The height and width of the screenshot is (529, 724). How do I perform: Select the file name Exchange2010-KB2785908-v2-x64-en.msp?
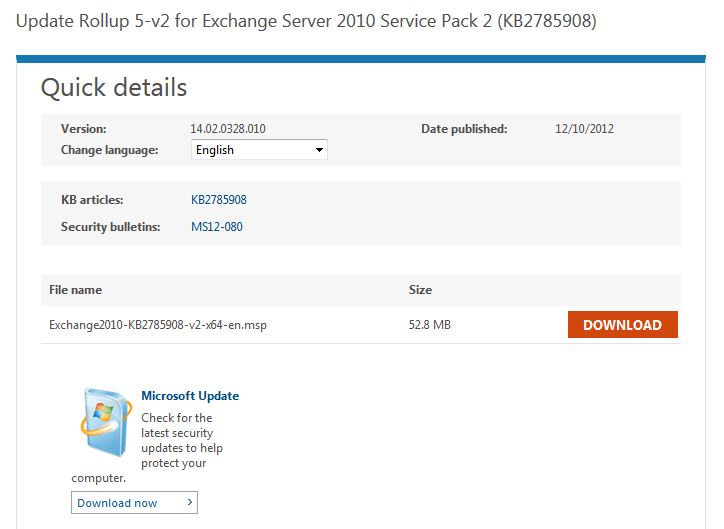[158, 325]
